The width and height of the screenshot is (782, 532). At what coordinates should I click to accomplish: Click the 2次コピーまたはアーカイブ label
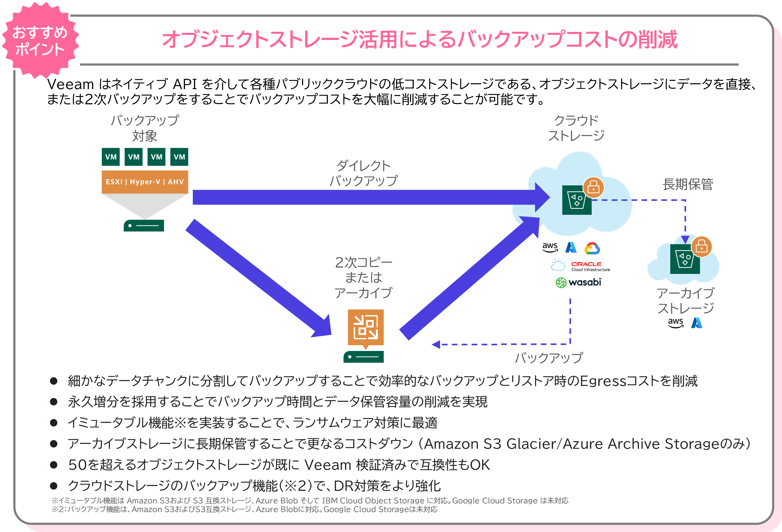click(363, 278)
